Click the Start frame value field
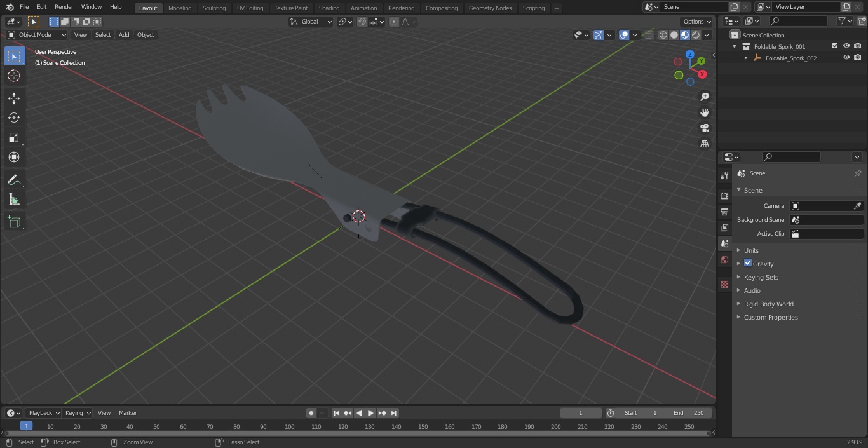Viewport: 868px width, 448px height. (x=641, y=413)
